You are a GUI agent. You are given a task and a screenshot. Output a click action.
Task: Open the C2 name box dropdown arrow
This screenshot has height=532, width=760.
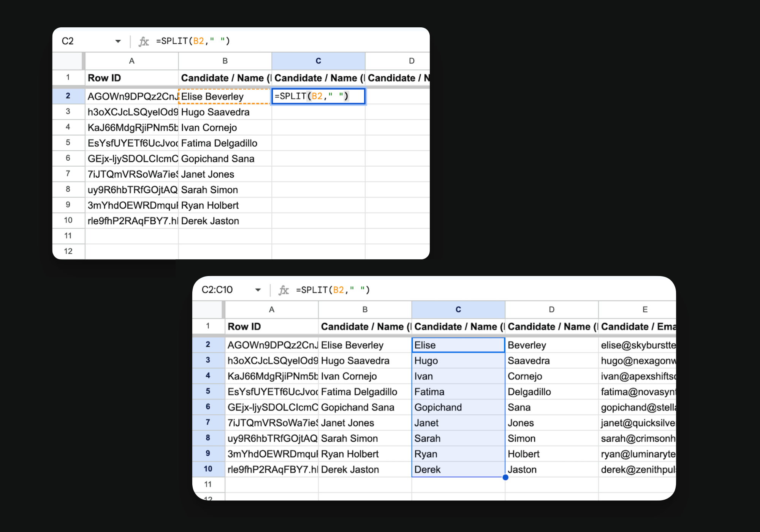click(x=118, y=41)
